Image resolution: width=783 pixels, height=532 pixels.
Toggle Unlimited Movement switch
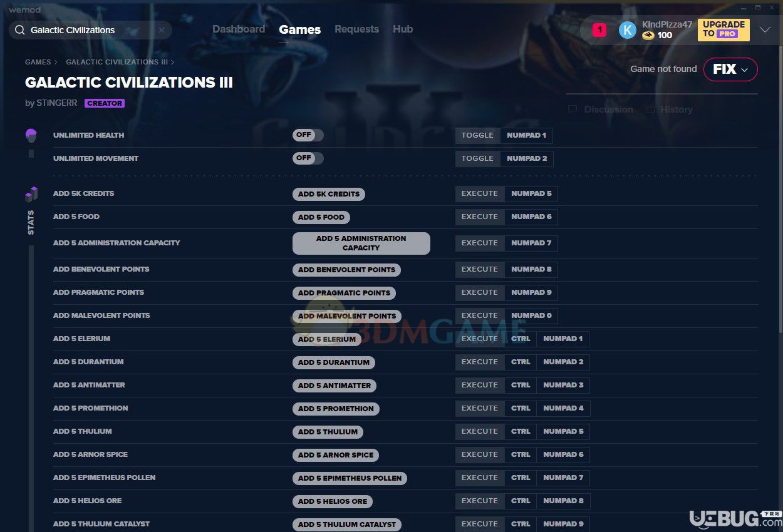tap(308, 158)
